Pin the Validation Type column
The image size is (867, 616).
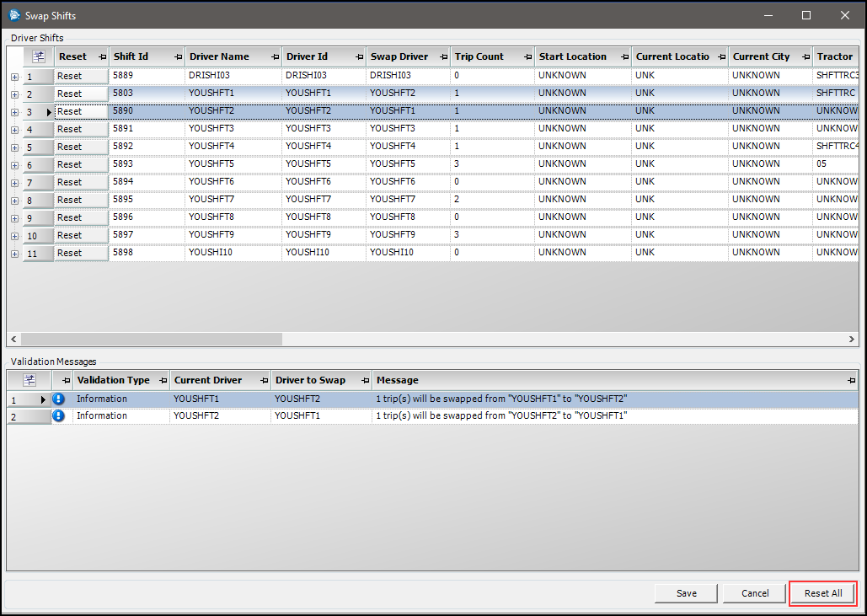pyautogui.click(x=163, y=380)
